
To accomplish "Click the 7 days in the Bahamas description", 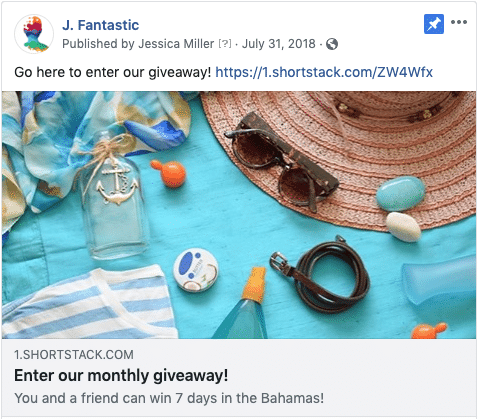I will [x=169, y=398].
